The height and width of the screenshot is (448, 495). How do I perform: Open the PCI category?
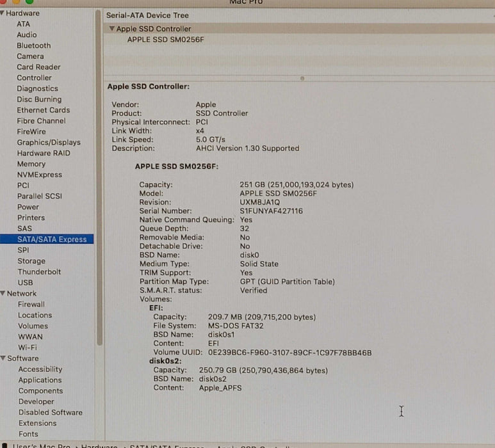coord(23,186)
